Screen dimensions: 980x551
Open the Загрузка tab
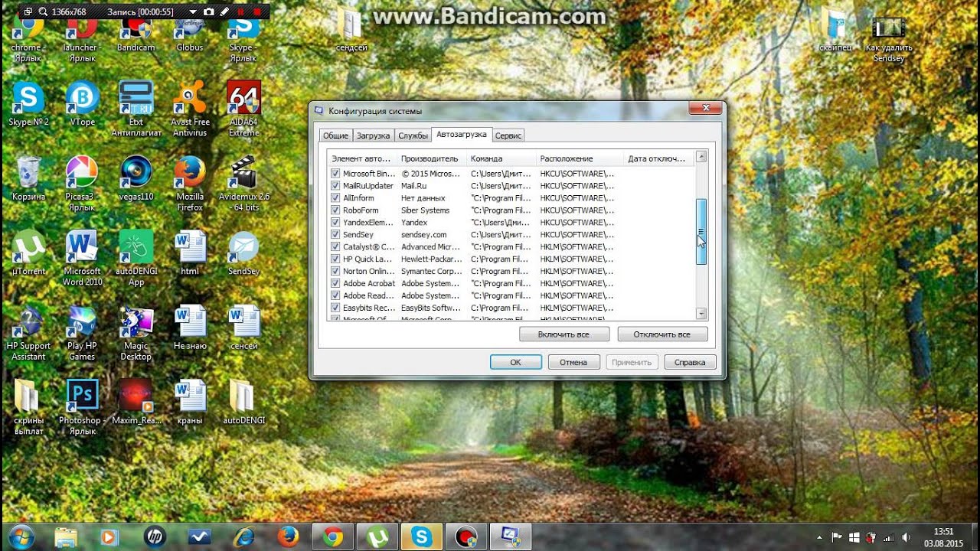tap(373, 135)
